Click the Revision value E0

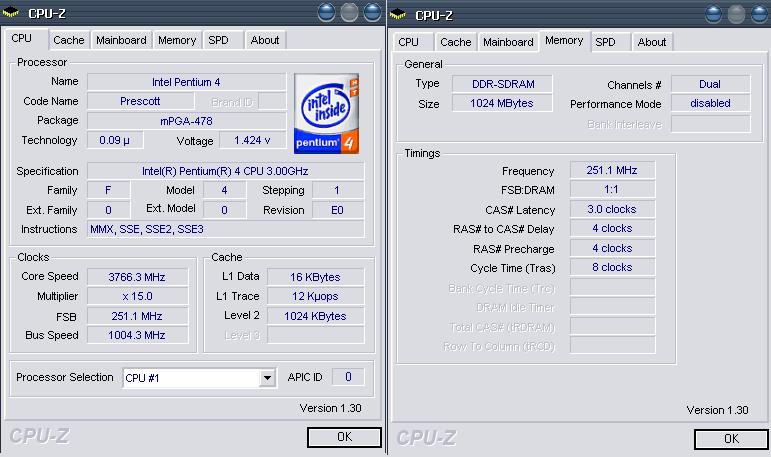[338, 211]
